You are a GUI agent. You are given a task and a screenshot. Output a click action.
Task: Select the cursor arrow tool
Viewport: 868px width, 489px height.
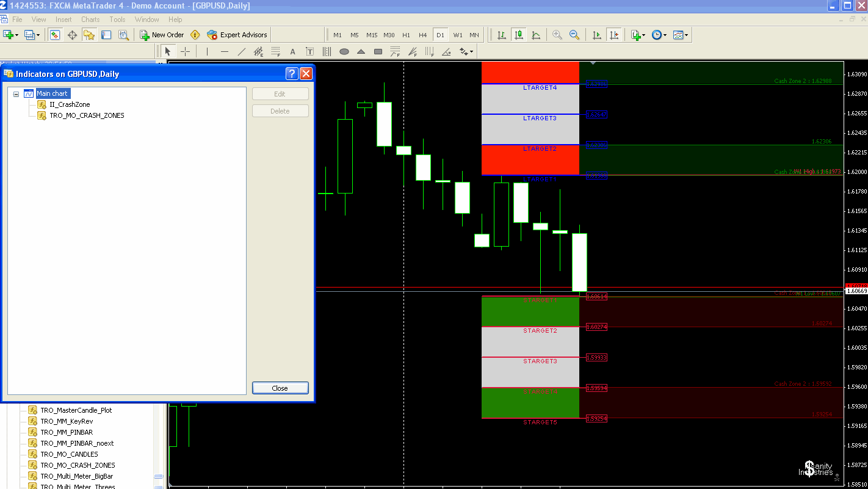[168, 52]
